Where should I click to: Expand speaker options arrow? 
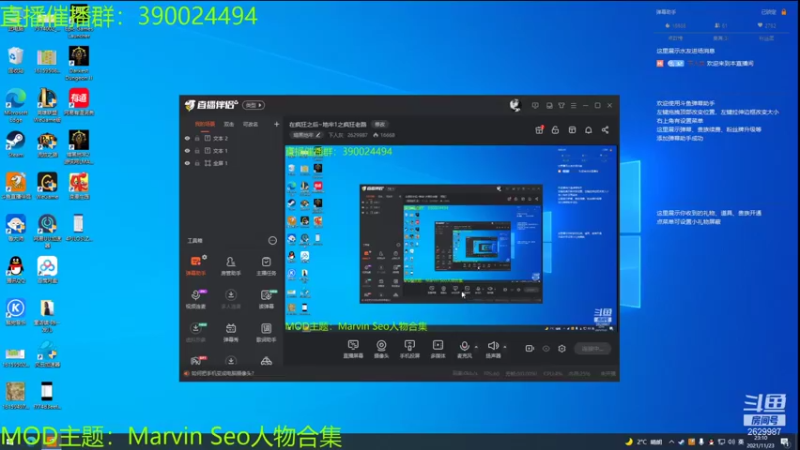click(505, 347)
